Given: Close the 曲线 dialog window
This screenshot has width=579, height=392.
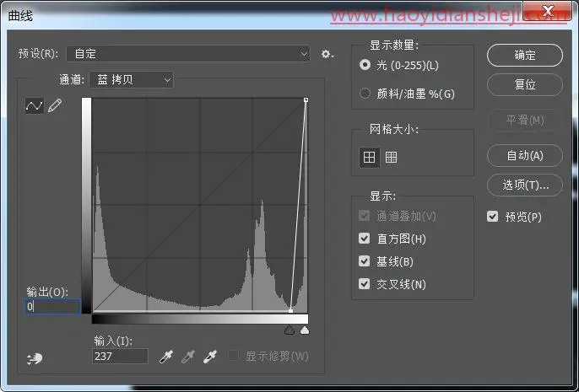Looking at the screenshot, I should point(547,11).
